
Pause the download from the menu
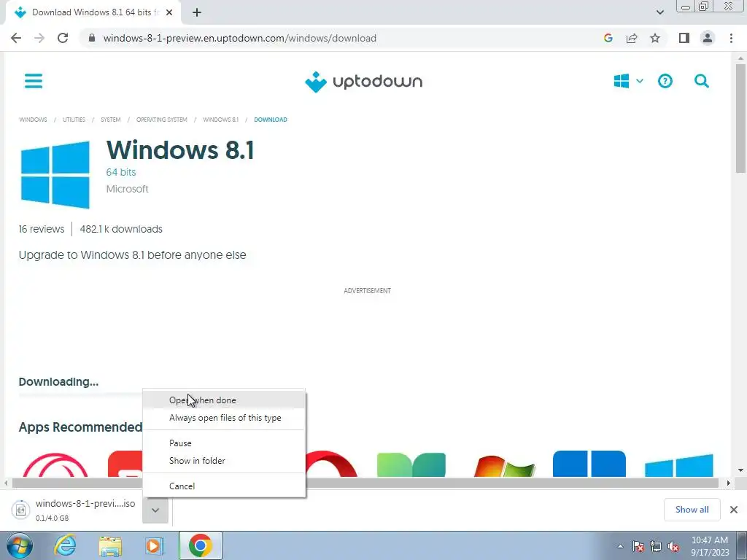tap(224, 443)
